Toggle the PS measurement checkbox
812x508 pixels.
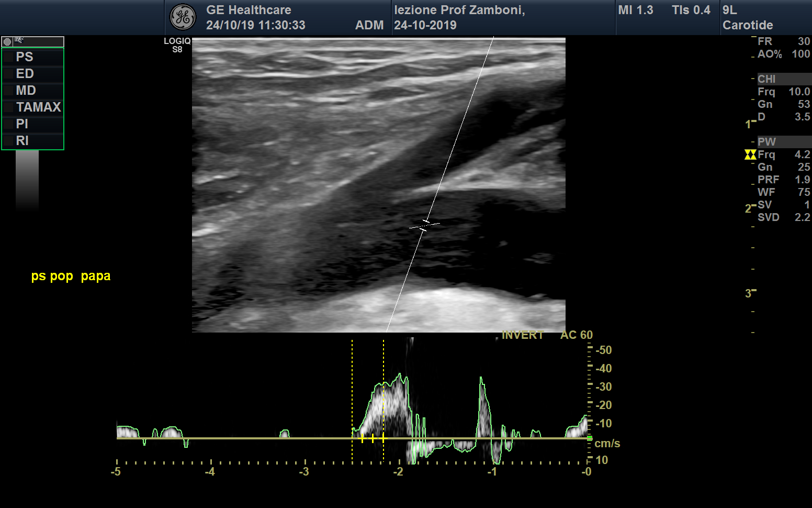[x=9, y=57]
